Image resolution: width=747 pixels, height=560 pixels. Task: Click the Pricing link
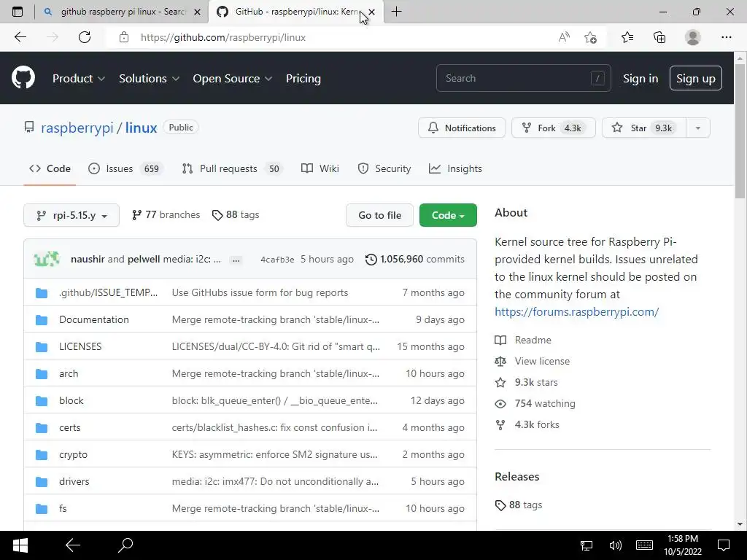tap(303, 79)
